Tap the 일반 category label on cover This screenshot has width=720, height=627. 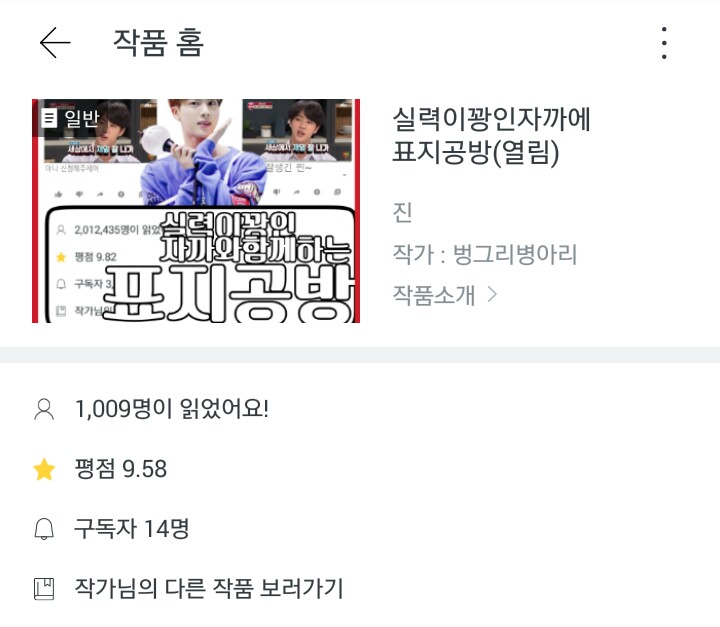82,119
